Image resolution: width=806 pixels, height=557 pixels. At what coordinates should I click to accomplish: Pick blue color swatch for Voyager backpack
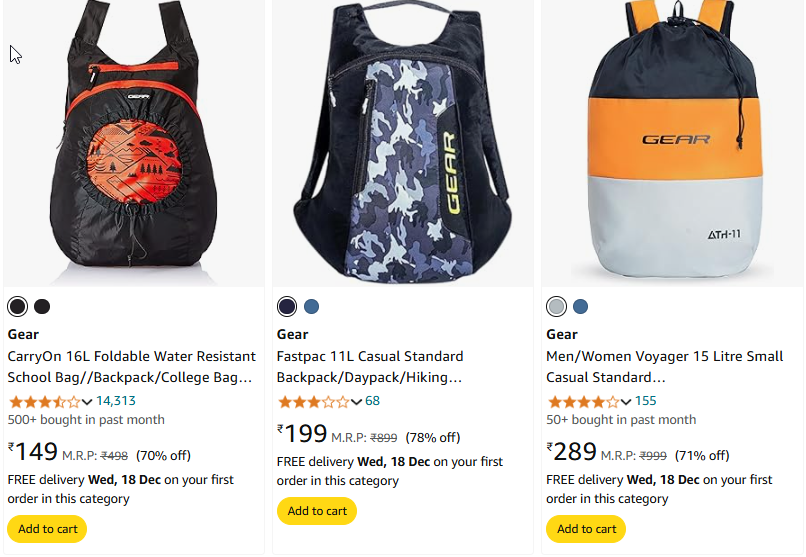(580, 307)
